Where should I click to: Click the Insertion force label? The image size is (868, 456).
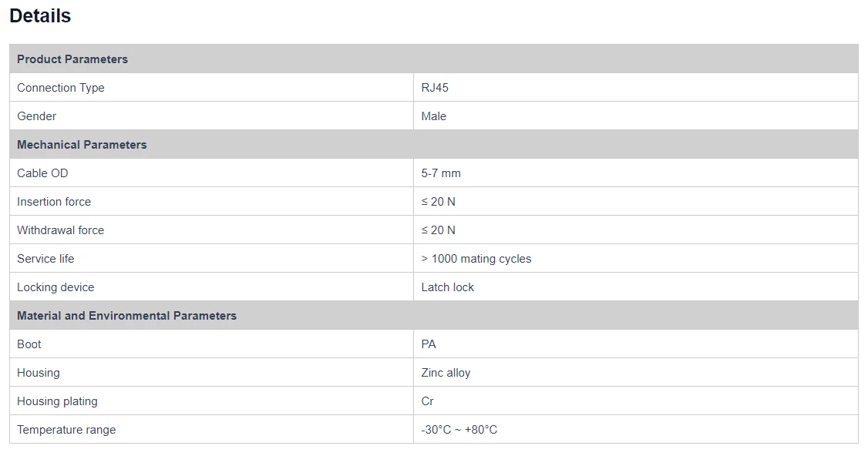coord(54,202)
